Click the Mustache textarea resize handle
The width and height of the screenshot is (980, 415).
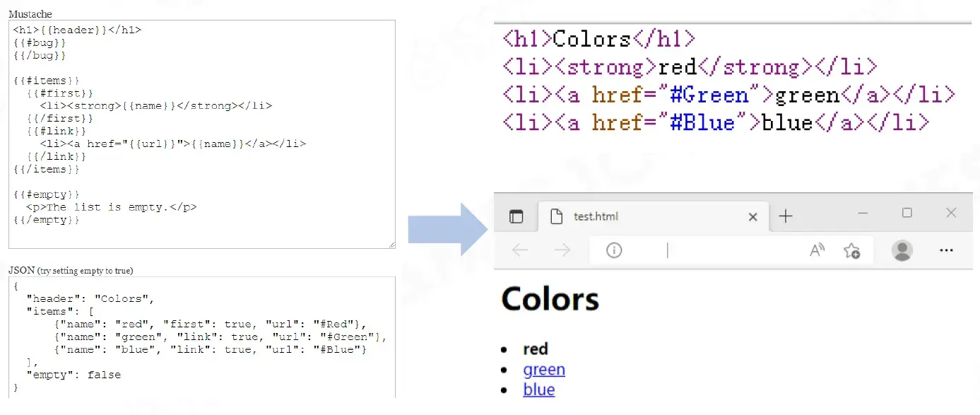pos(391,244)
